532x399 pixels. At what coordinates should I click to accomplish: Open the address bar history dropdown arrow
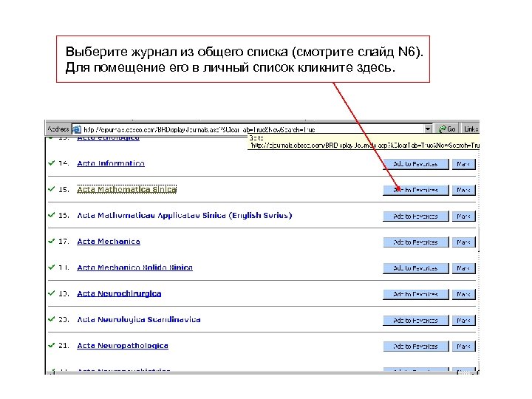point(428,129)
